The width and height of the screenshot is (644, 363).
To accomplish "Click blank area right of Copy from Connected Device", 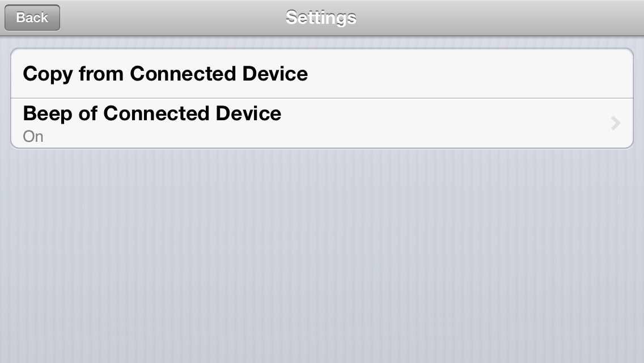I will pyautogui.click(x=468, y=74).
